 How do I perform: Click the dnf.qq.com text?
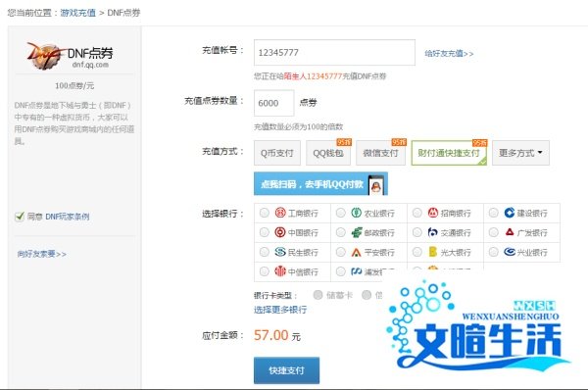(x=90, y=65)
